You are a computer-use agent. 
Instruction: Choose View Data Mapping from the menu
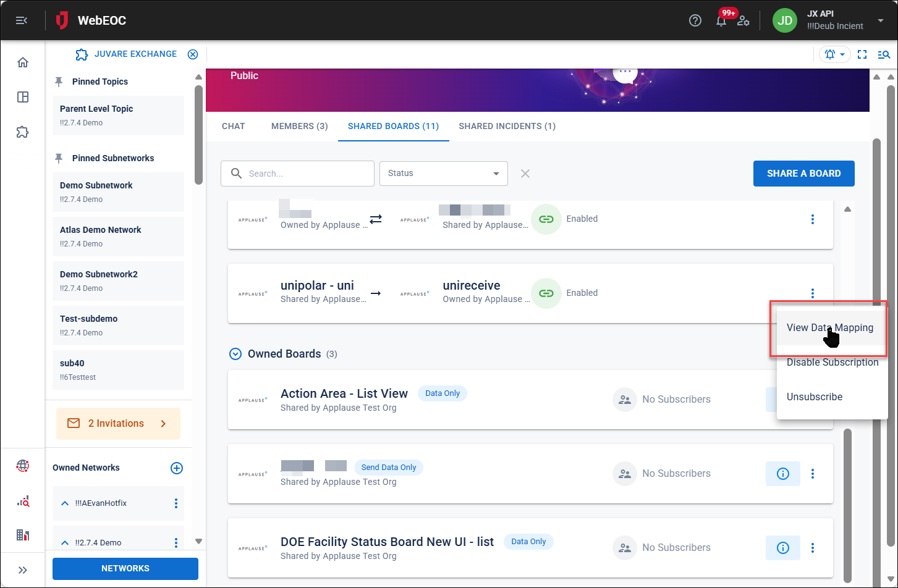(830, 328)
